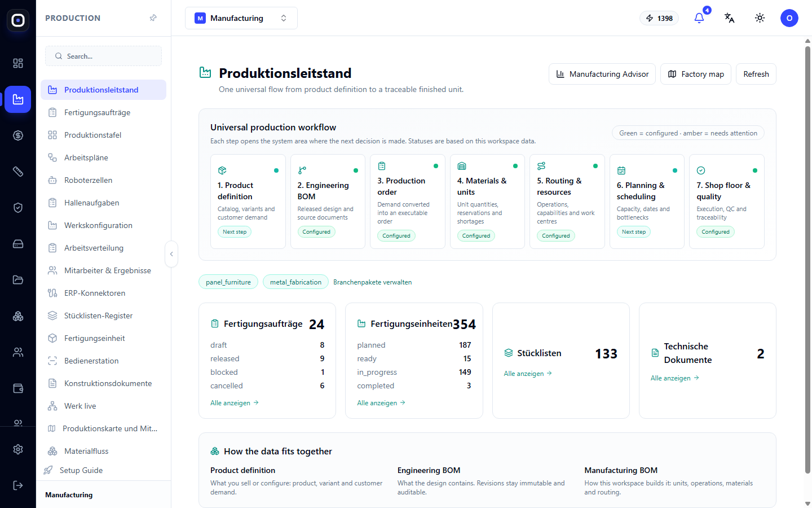Click the logout icon in left rail
Image resolution: width=812 pixels, height=508 pixels.
pyautogui.click(x=18, y=485)
